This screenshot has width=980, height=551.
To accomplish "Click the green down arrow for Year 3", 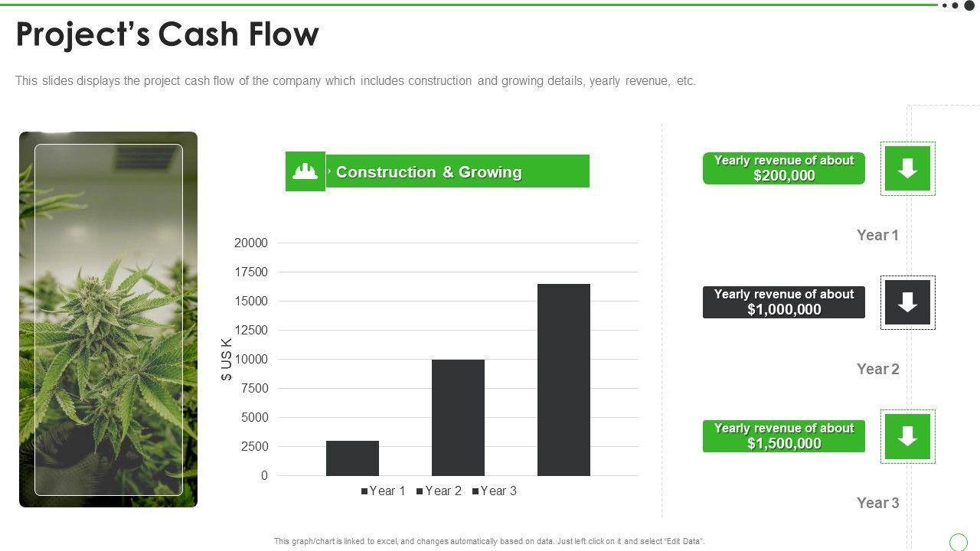I will [x=907, y=436].
